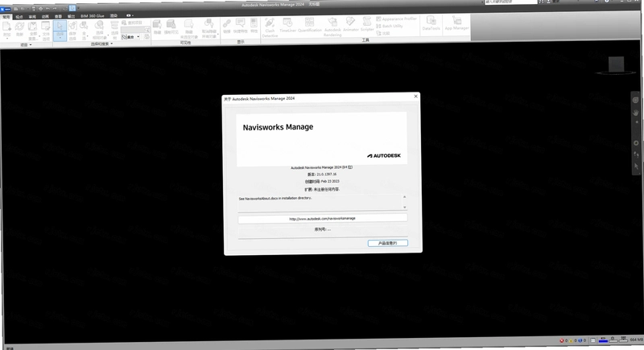Open the Animator tool

point(350,25)
